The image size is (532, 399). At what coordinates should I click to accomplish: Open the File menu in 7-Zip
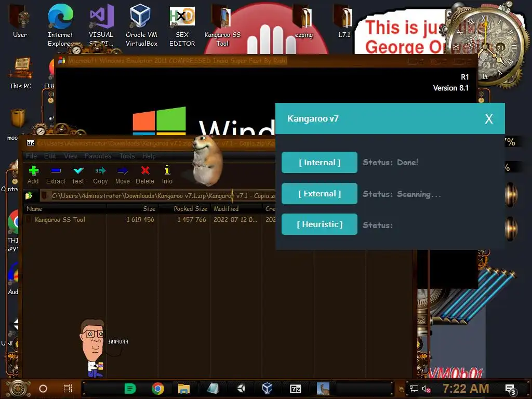point(31,156)
